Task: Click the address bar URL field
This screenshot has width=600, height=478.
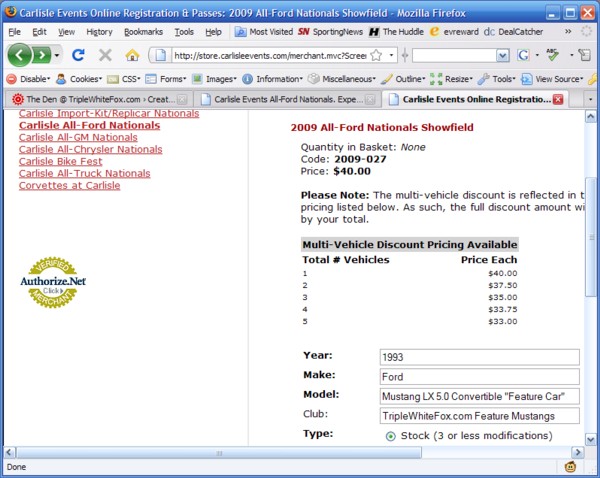Action: (270, 56)
